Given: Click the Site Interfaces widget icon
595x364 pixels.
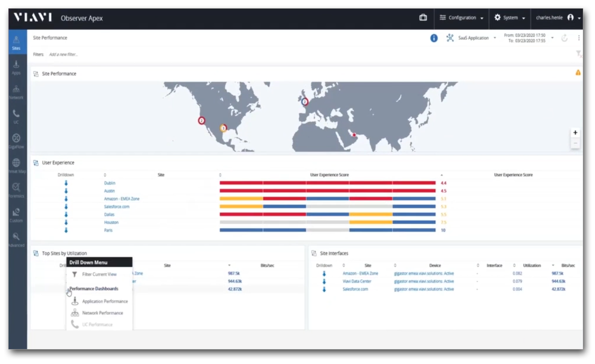Looking at the screenshot, I should [x=314, y=253].
